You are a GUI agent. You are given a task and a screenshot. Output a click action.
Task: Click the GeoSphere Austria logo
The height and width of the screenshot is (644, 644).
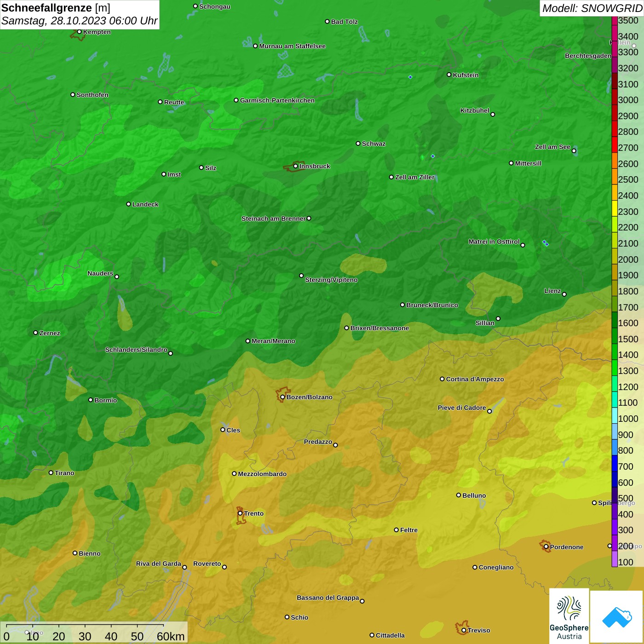[569, 616]
